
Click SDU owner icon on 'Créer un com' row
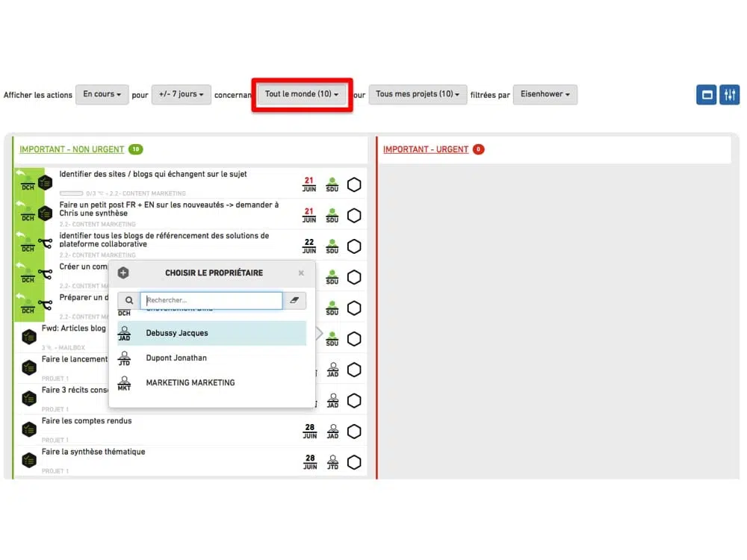(x=332, y=277)
